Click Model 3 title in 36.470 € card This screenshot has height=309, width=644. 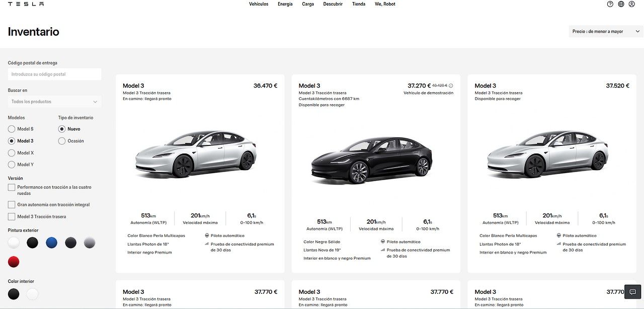(x=133, y=86)
